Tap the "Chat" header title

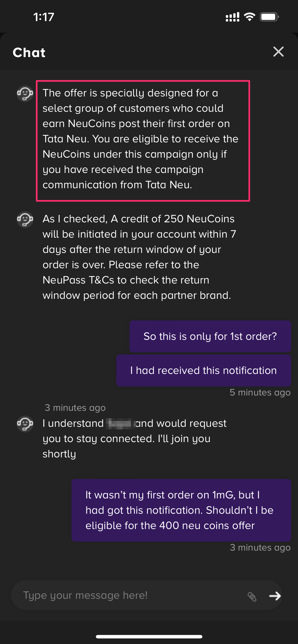pyautogui.click(x=29, y=52)
